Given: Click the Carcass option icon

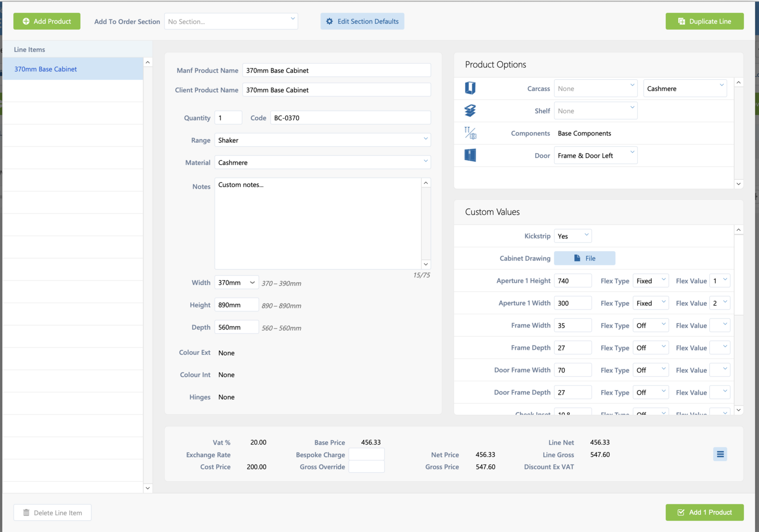Looking at the screenshot, I should (470, 88).
